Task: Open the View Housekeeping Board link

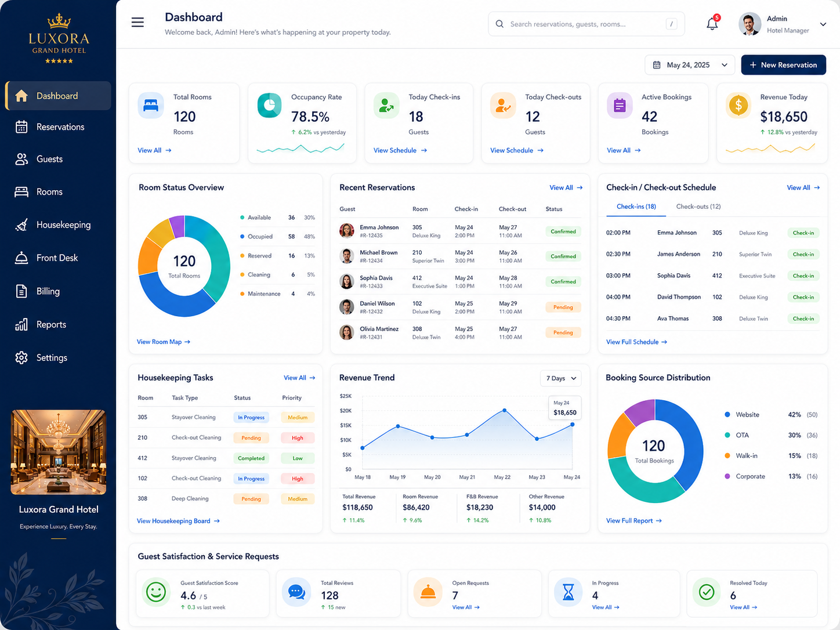Action: [x=178, y=521]
